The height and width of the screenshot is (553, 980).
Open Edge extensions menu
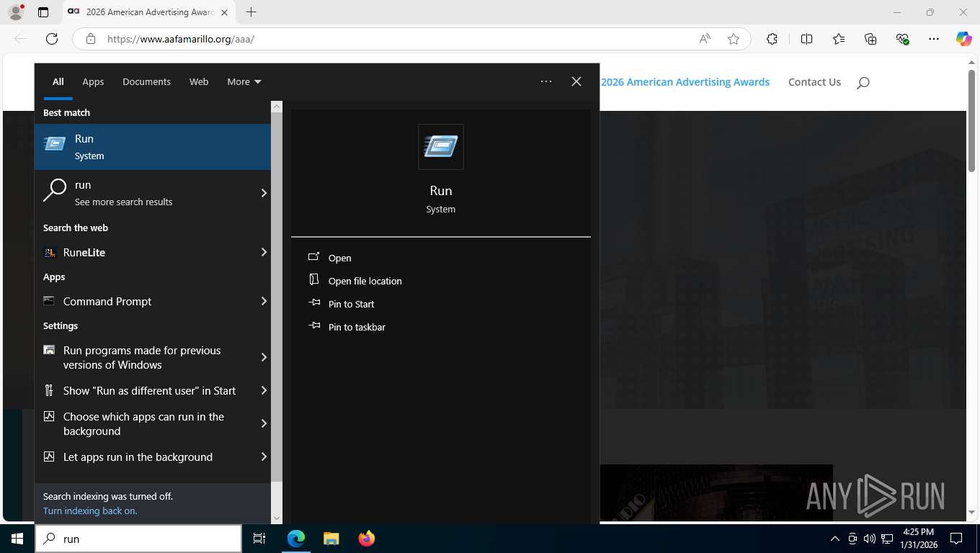[x=772, y=39]
